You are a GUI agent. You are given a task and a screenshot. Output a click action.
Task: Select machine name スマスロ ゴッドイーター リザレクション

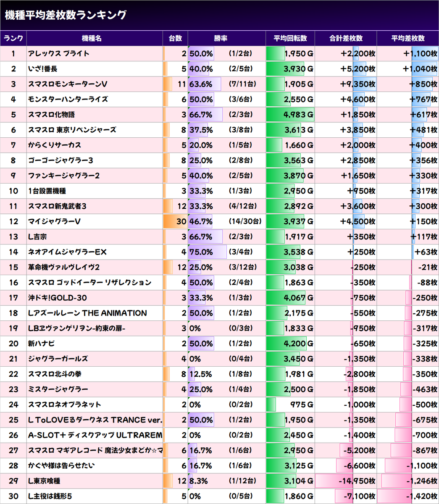pos(90,283)
